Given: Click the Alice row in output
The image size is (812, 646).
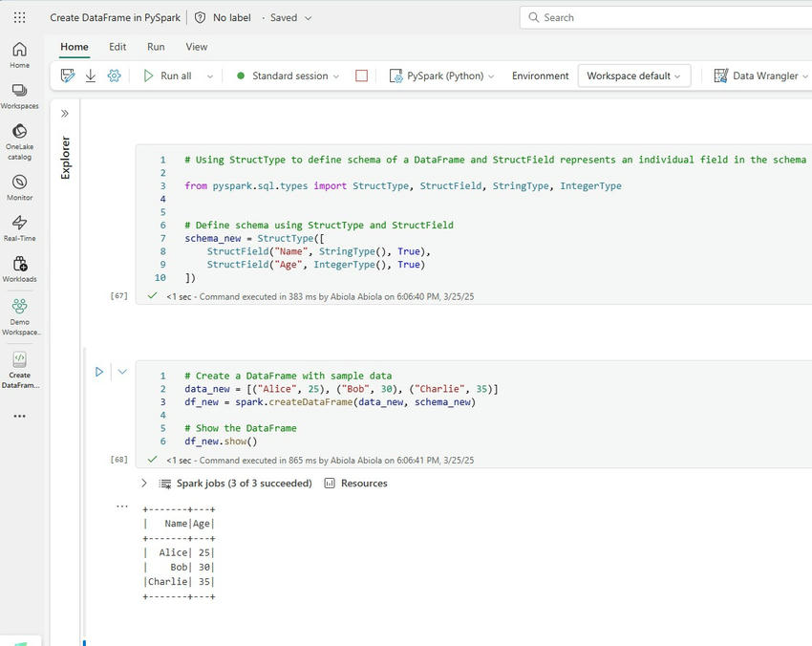Looking at the screenshot, I should [180, 552].
